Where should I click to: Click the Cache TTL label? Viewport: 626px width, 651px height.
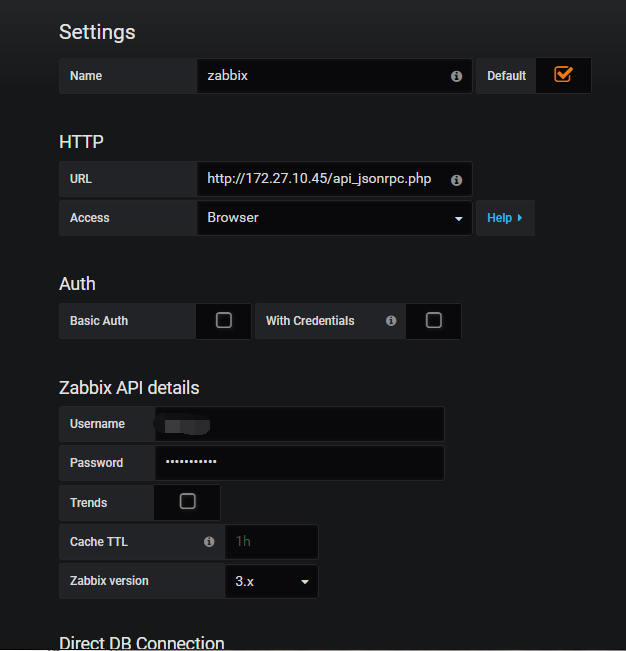pos(99,542)
